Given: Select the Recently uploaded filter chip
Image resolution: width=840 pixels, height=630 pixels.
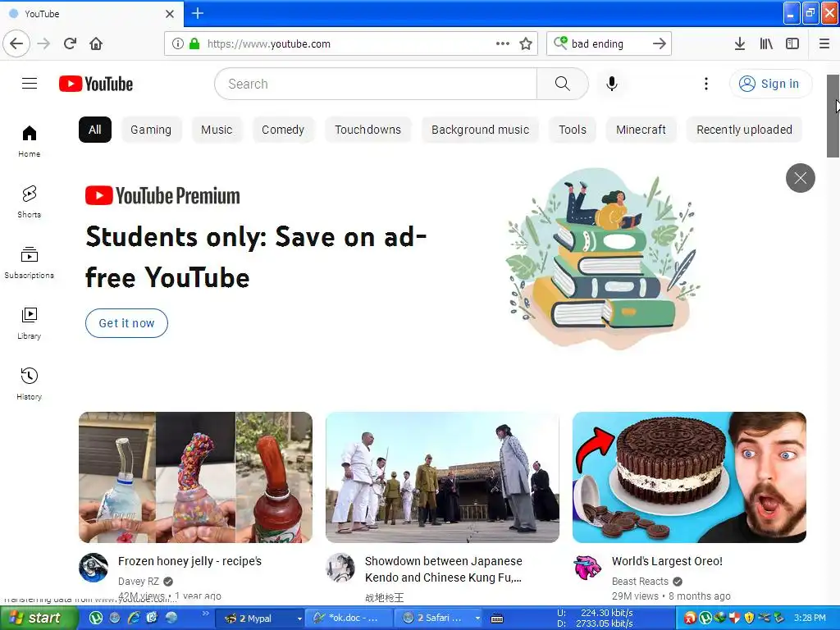Looking at the screenshot, I should click(744, 130).
